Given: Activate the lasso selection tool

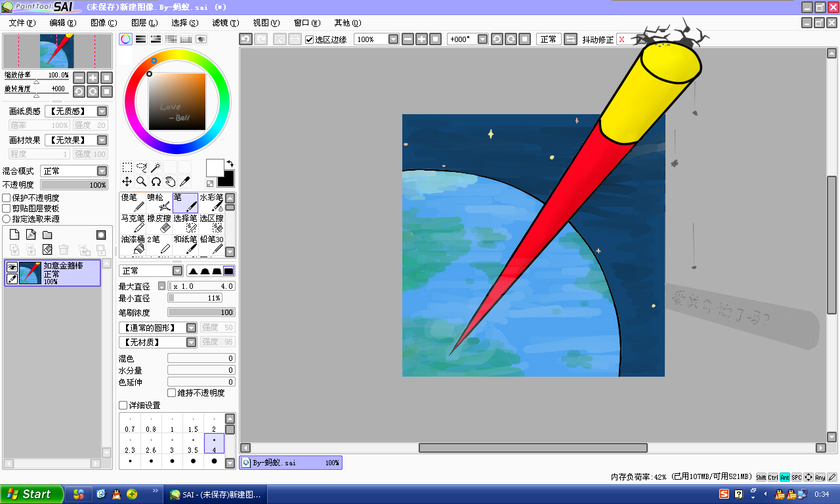Looking at the screenshot, I should [142, 167].
